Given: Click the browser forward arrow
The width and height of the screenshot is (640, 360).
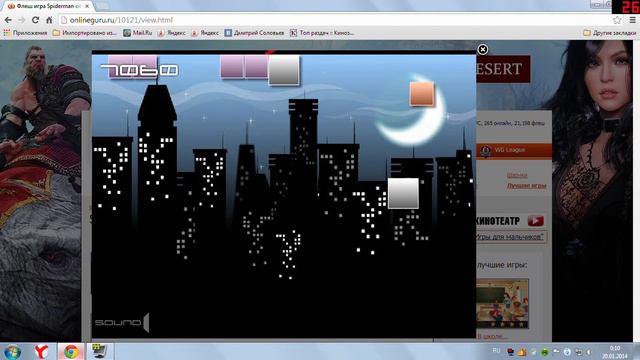Looking at the screenshot, I should coord(22,20).
